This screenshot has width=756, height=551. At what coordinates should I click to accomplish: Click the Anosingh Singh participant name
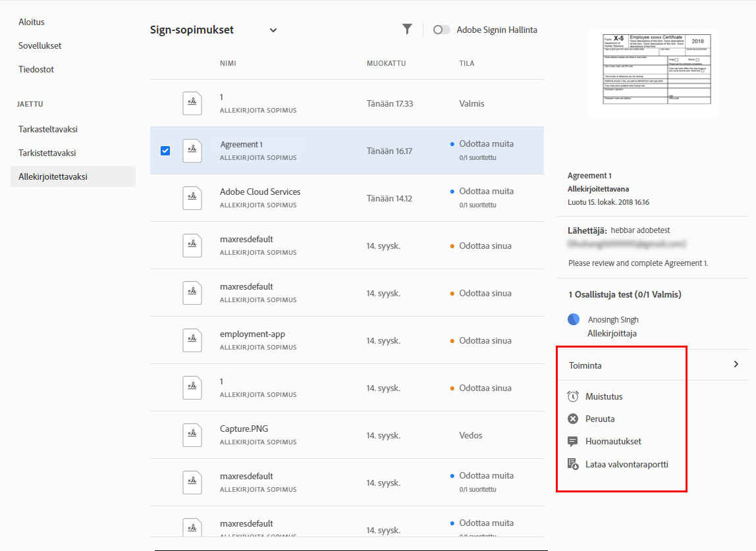coord(613,320)
